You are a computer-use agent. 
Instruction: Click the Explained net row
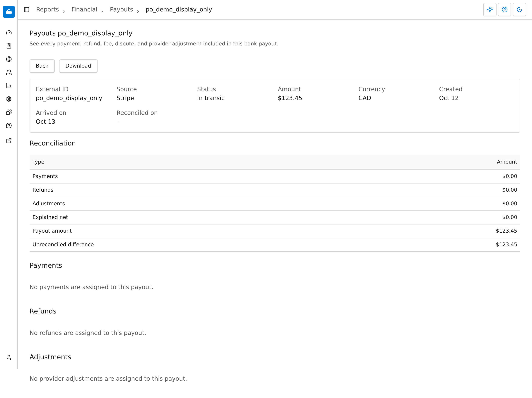[x=275, y=217]
